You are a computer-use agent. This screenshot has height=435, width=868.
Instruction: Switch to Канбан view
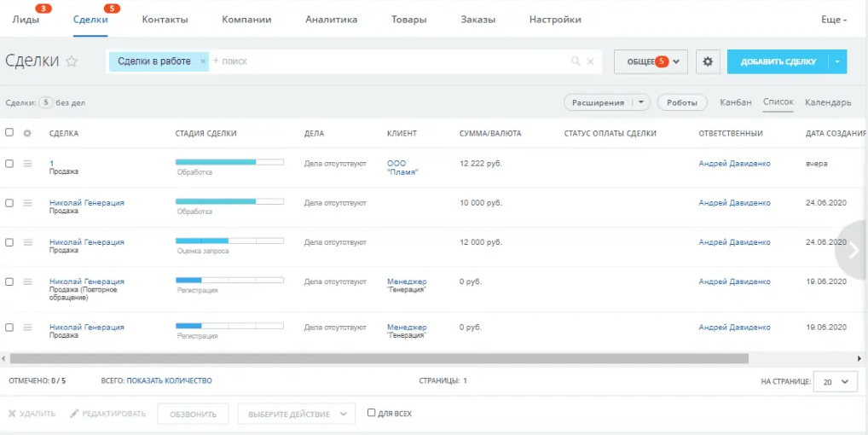pyautogui.click(x=735, y=102)
